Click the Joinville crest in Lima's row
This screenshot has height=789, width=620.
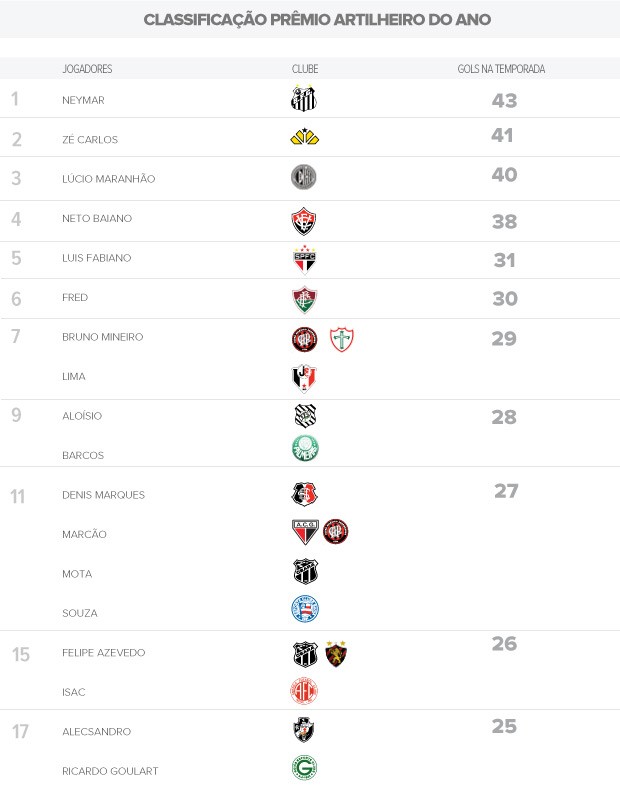304,377
